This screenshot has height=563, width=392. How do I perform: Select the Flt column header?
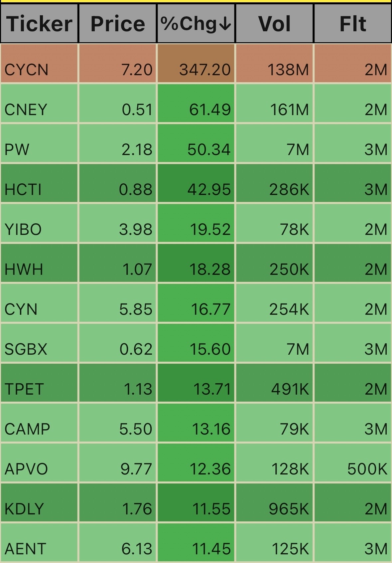click(x=352, y=24)
